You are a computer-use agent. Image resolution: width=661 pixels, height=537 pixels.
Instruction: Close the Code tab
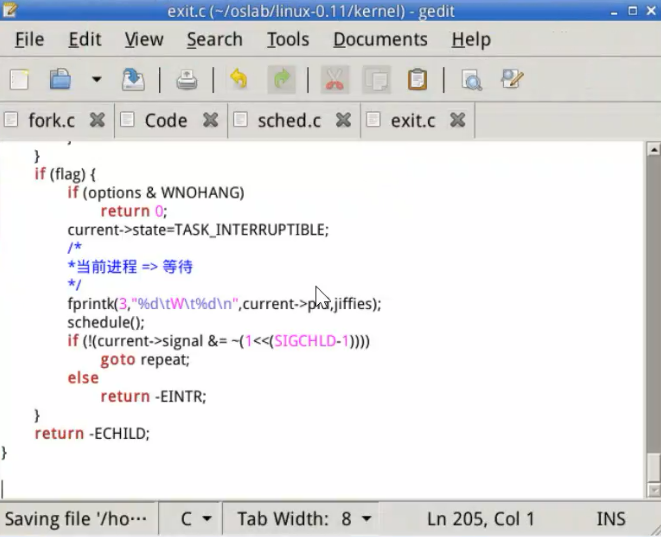point(210,121)
